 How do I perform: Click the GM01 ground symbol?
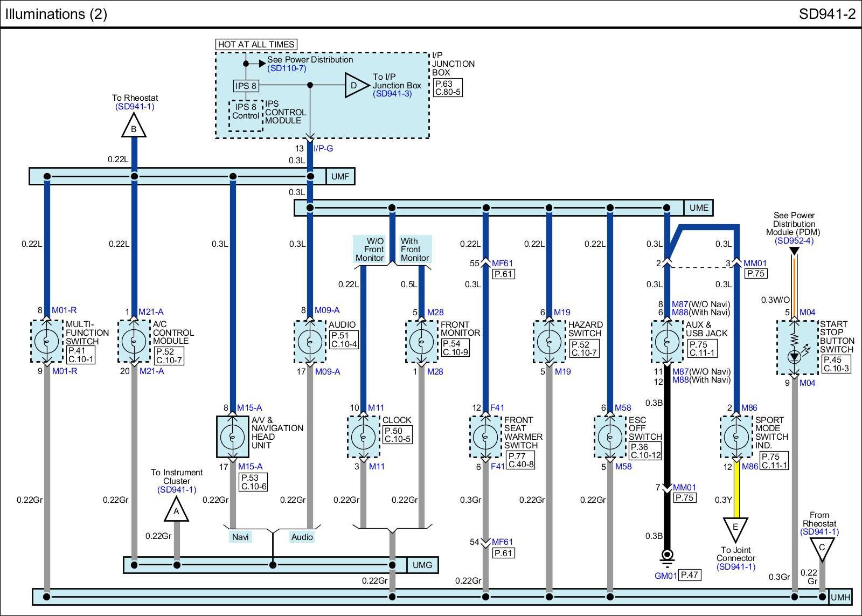tap(667, 555)
